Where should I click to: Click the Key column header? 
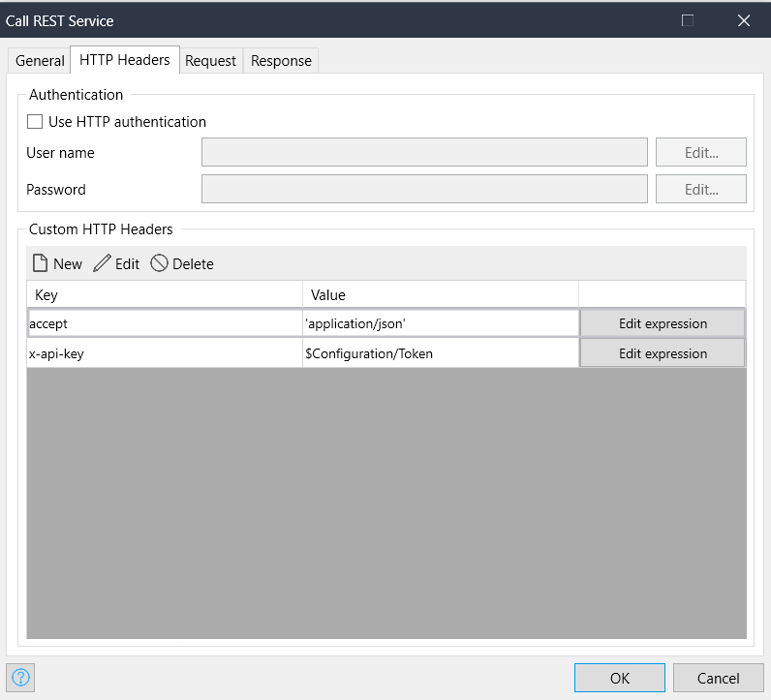point(164,294)
